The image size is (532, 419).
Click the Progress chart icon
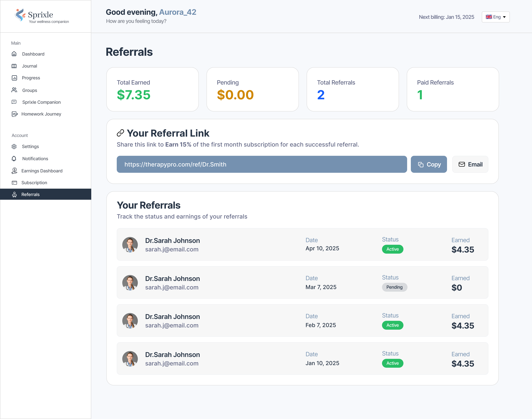[14, 78]
